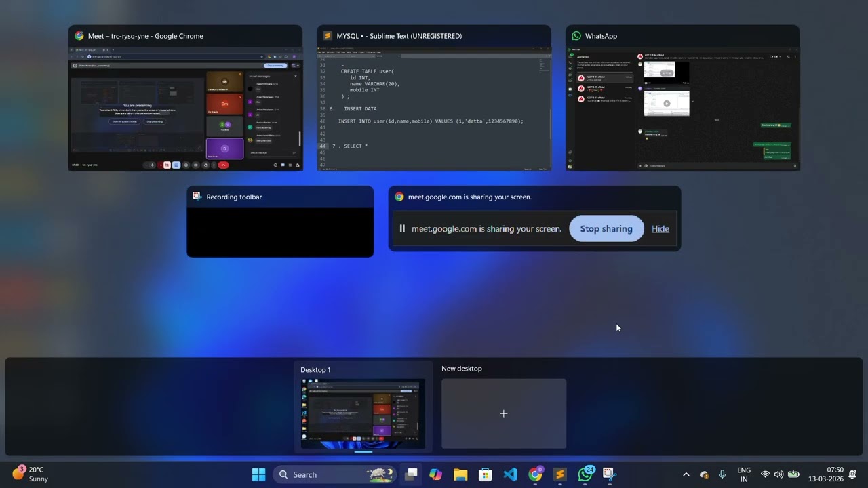Click the Sublime Text icon in window title
The image size is (868, 488).
click(x=328, y=36)
